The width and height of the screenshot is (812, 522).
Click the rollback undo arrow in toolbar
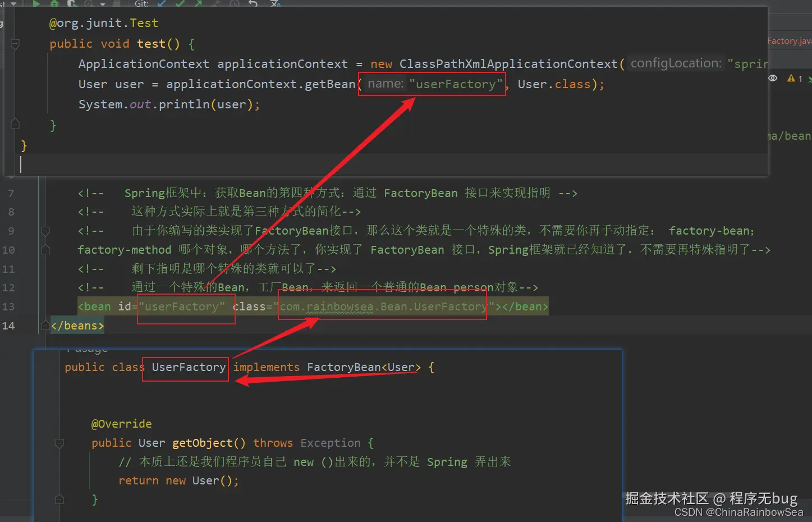coord(253,3)
